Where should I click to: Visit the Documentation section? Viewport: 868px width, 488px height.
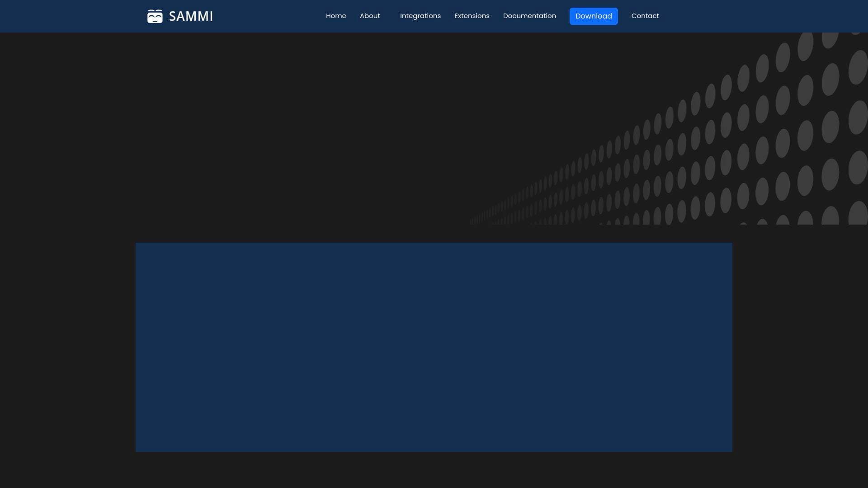[529, 16]
